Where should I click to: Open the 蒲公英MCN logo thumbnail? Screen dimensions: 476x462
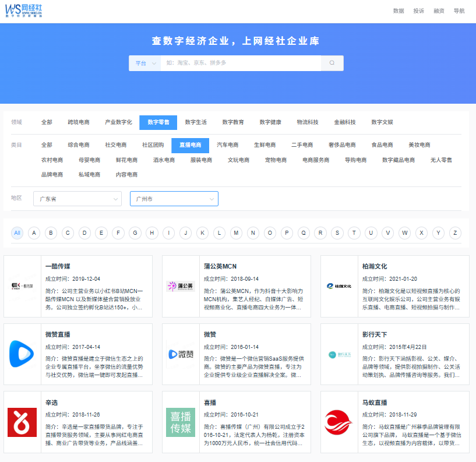coord(181,286)
